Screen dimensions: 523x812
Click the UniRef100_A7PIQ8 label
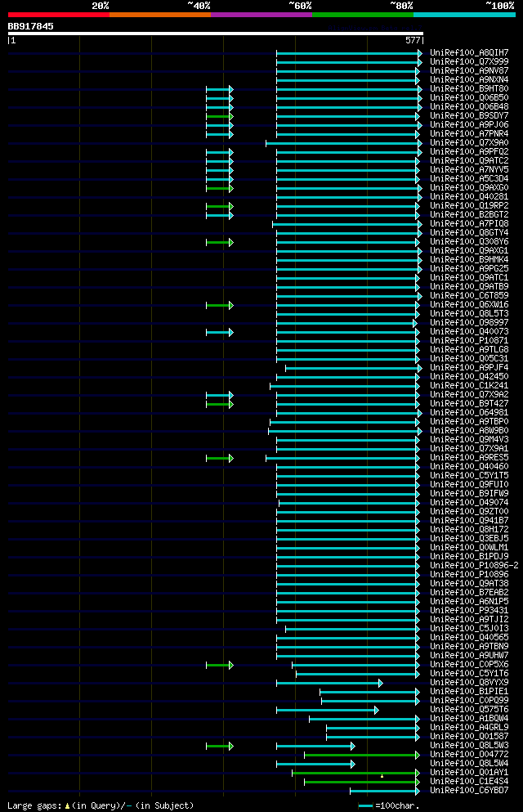tap(469, 224)
